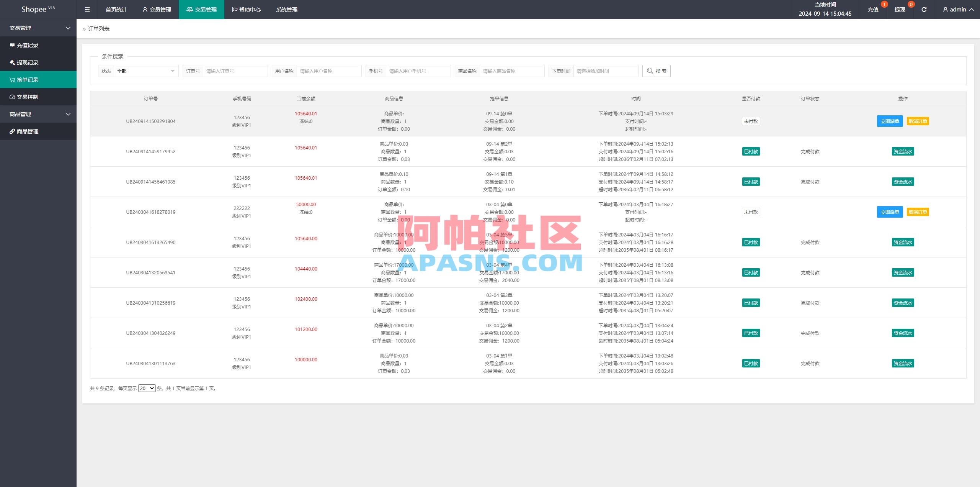Click 取消订单 for order UB2403041618278019

(x=918, y=212)
